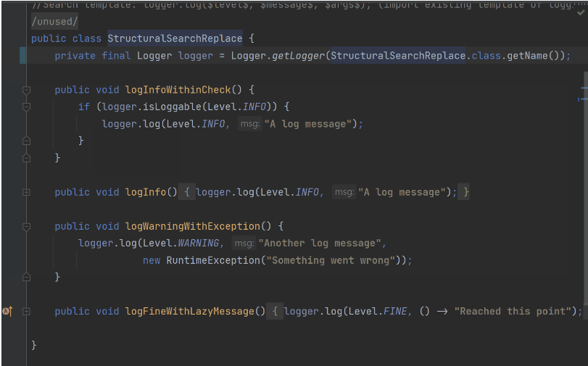588x366 pixels.
Task: Click "A log message" string in if block
Action: (x=308, y=124)
